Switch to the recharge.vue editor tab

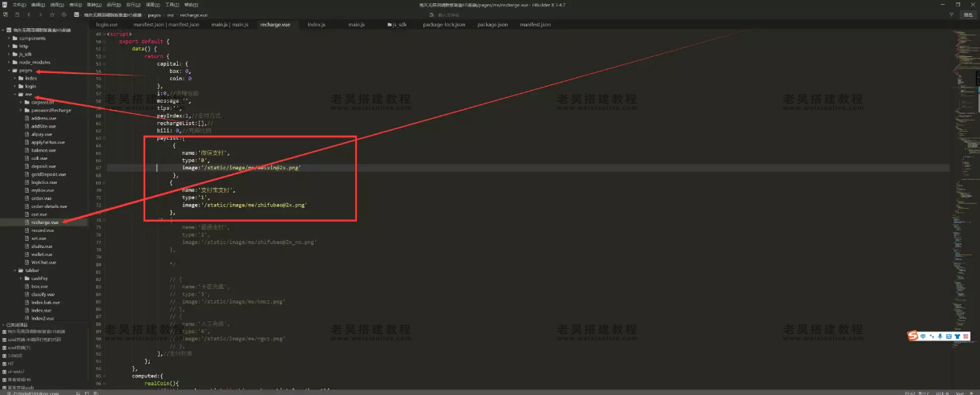274,25
